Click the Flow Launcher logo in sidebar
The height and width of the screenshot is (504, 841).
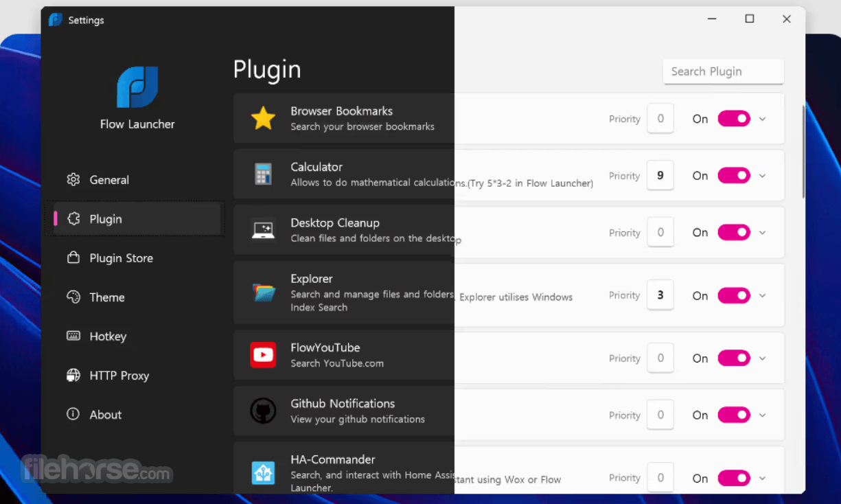pos(137,87)
